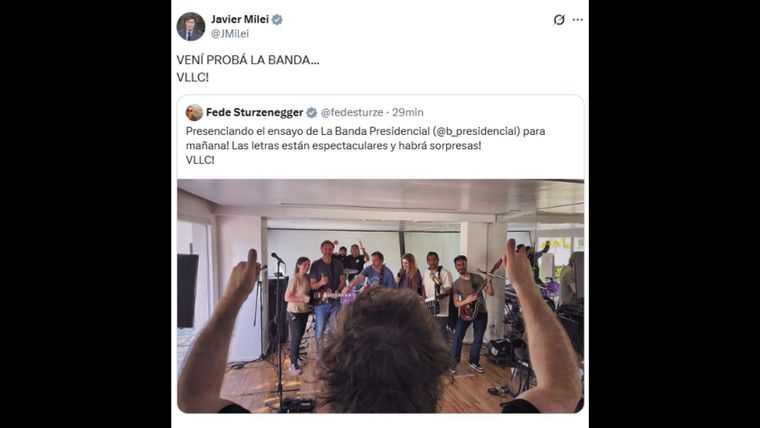This screenshot has width=760, height=428.
Task: Click the VLLC! line in quoted tweet
Action: (x=200, y=160)
